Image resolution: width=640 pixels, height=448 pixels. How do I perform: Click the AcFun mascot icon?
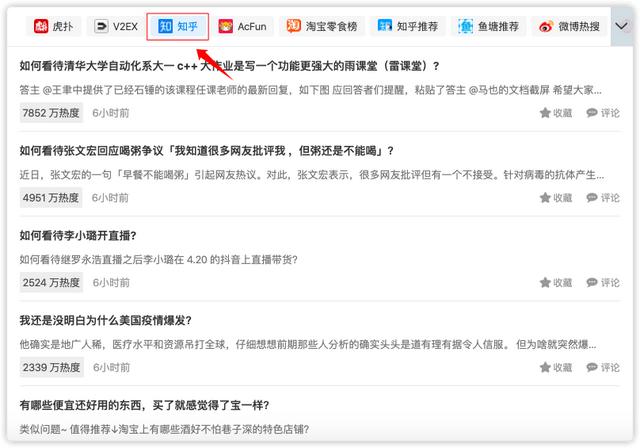(x=225, y=27)
